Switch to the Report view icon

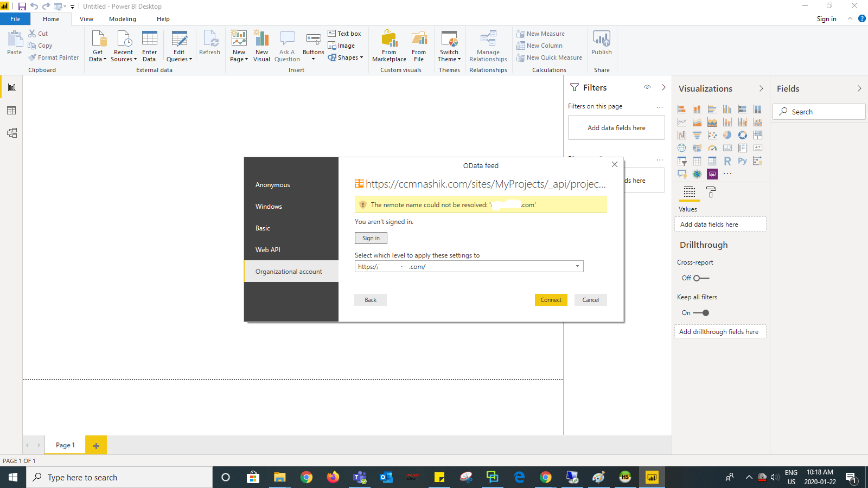click(11, 87)
